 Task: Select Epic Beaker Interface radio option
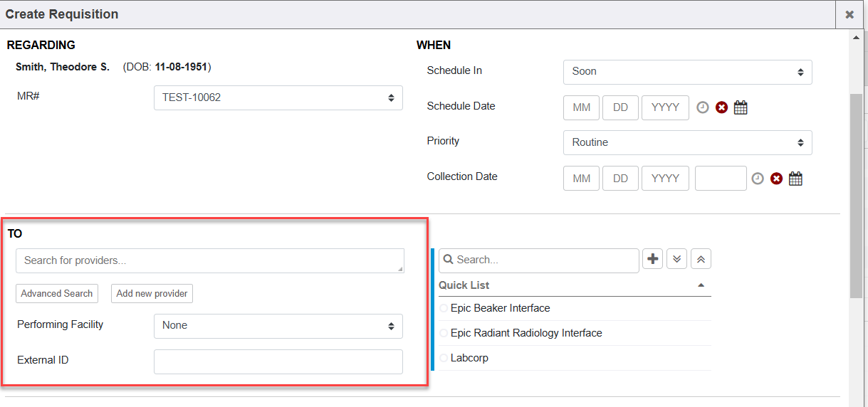(x=444, y=309)
